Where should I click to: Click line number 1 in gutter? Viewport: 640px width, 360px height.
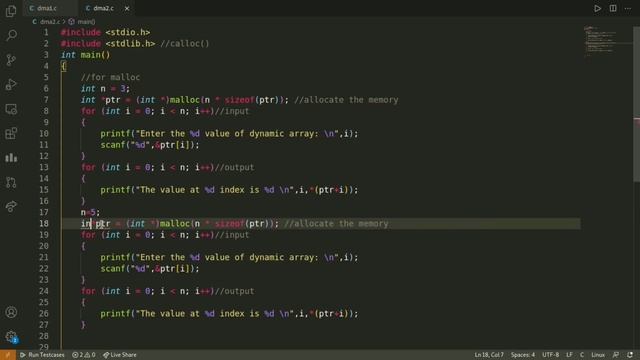click(x=46, y=32)
